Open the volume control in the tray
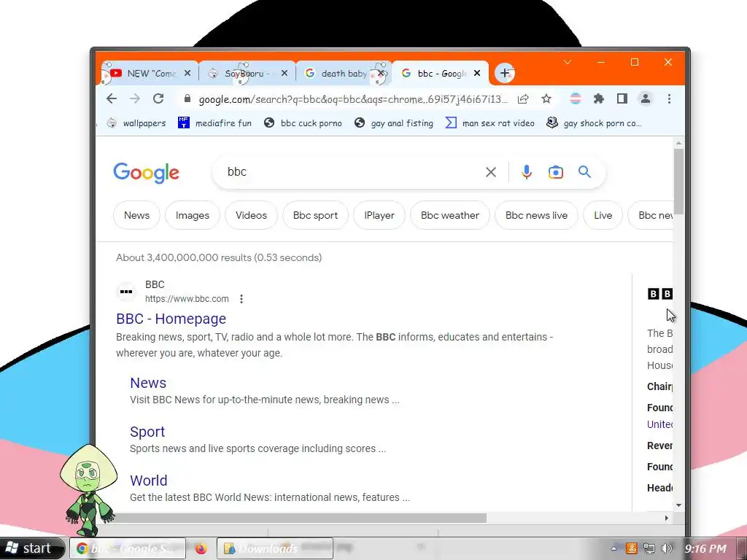This screenshot has width=747, height=560. click(667, 548)
